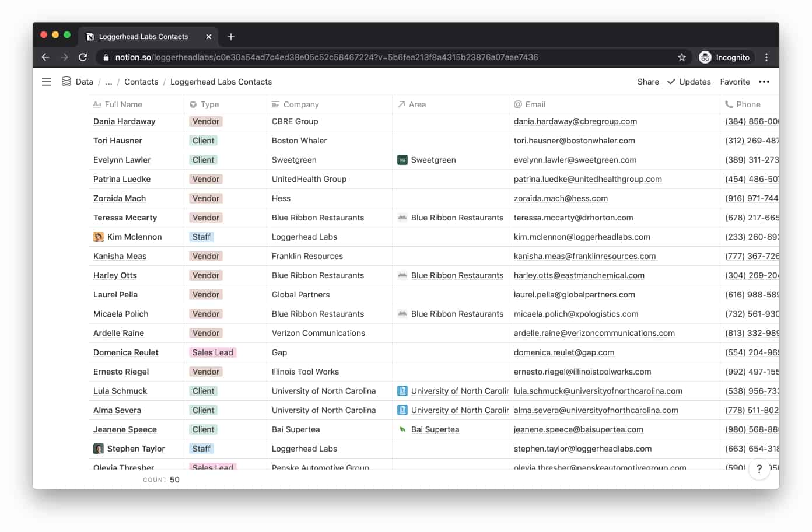
Task: Expand the hidden breadcrumb ellipsis
Action: coord(108,82)
